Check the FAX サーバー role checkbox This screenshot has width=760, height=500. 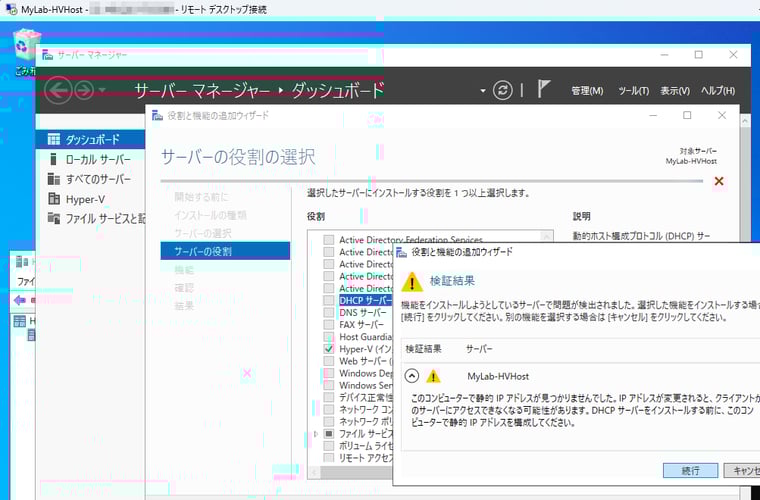point(329,325)
